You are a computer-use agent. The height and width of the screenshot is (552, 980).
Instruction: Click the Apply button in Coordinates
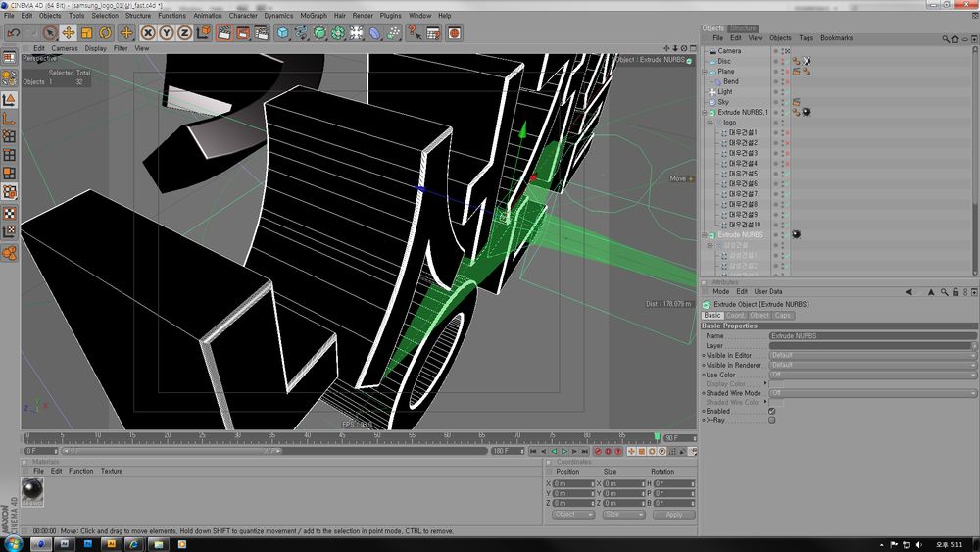[674, 515]
